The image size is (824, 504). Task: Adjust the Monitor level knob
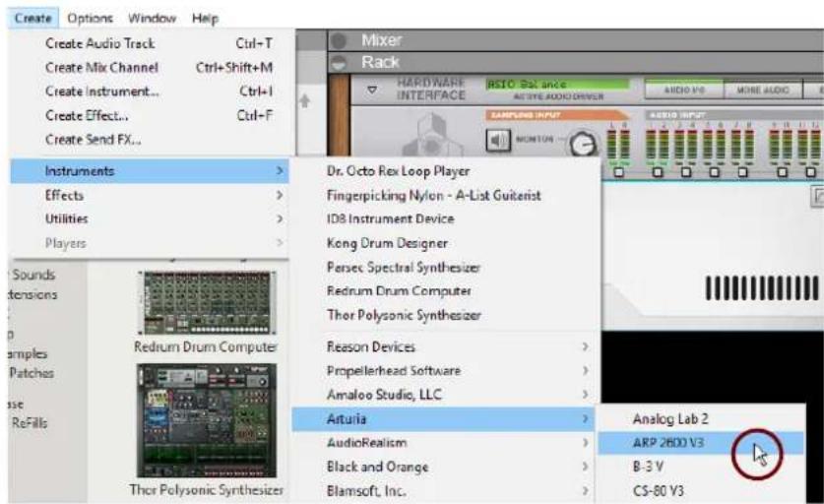coord(584,143)
